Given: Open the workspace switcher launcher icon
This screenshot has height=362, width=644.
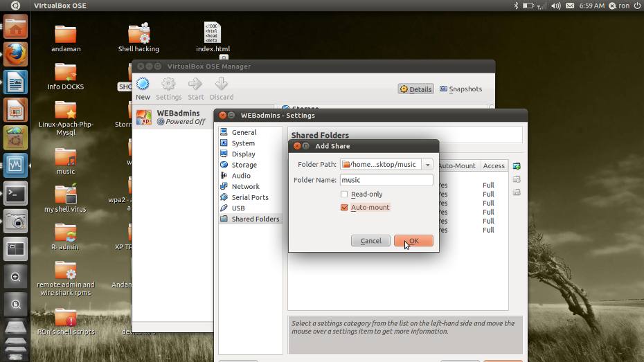Looking at the screenshot, I should (x=16, y=248).
